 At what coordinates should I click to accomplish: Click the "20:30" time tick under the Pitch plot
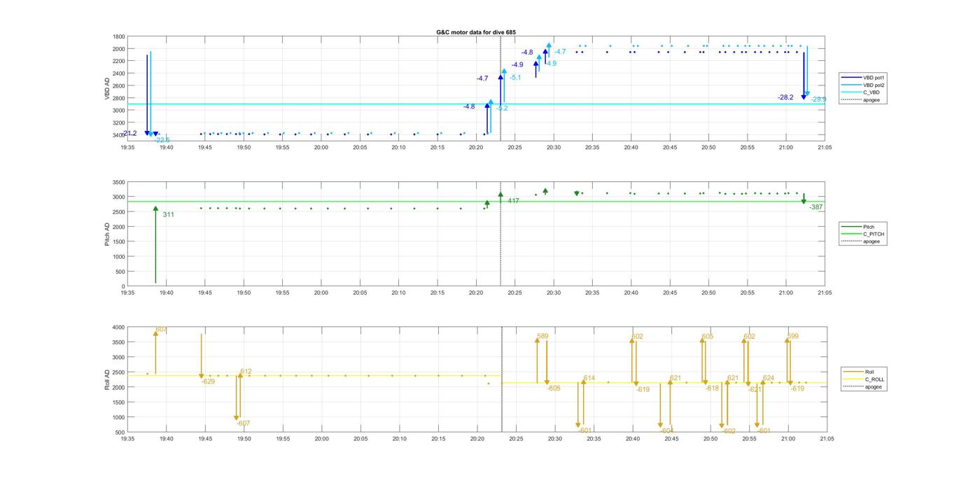point(553,293)
